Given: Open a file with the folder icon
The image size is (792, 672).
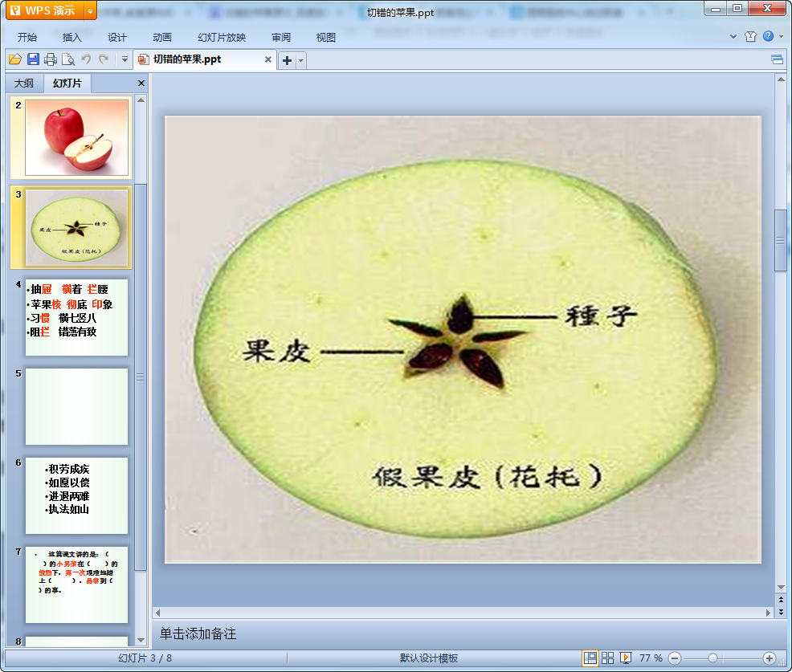Looking at the screenshot, I should (15, 59).
